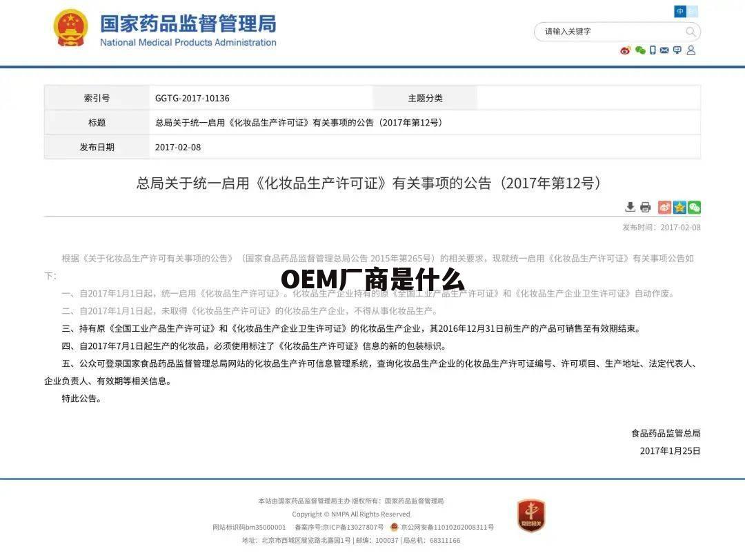
Task: Click the NMPA national emblem logo
Action: pos(70,27)
